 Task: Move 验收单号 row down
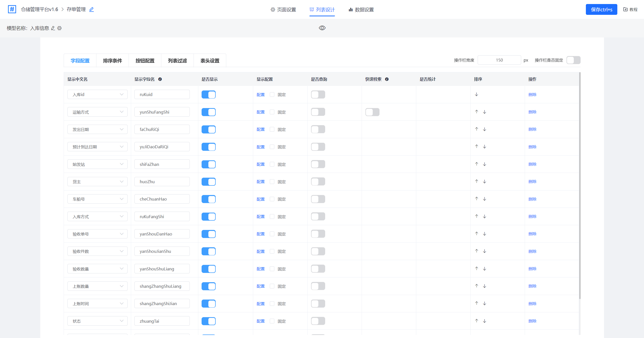484,234
